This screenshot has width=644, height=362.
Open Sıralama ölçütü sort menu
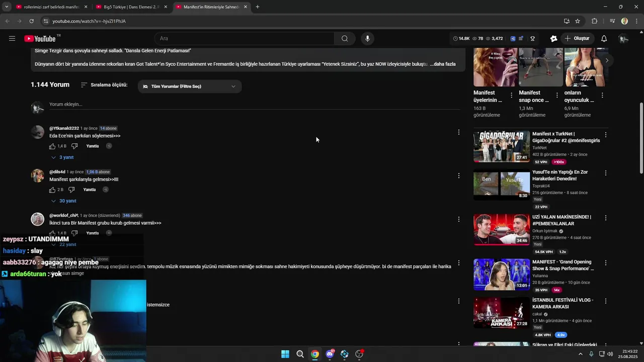click(104, 85)
